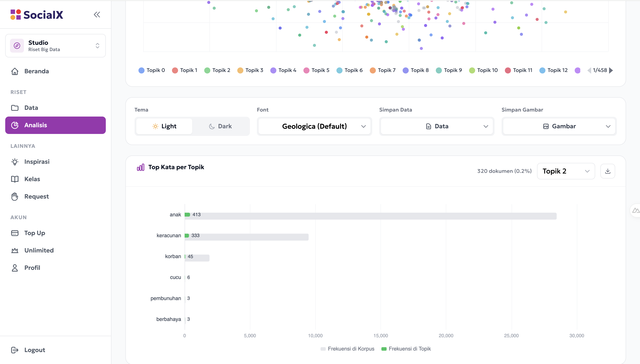Expand the Studio workspace switcher
The width and height of the screenshot is (640, 364).
tap(55, 45)
